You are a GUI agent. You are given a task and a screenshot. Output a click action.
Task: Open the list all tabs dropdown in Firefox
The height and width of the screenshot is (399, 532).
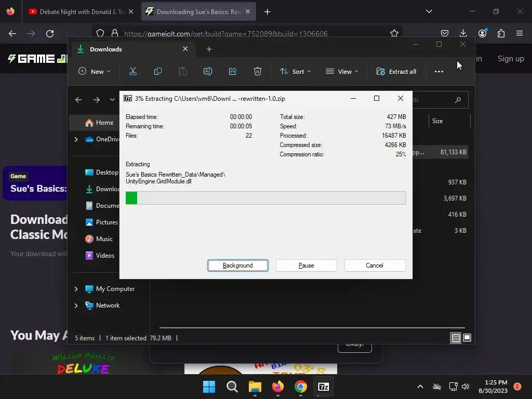[x=429, y=11]
